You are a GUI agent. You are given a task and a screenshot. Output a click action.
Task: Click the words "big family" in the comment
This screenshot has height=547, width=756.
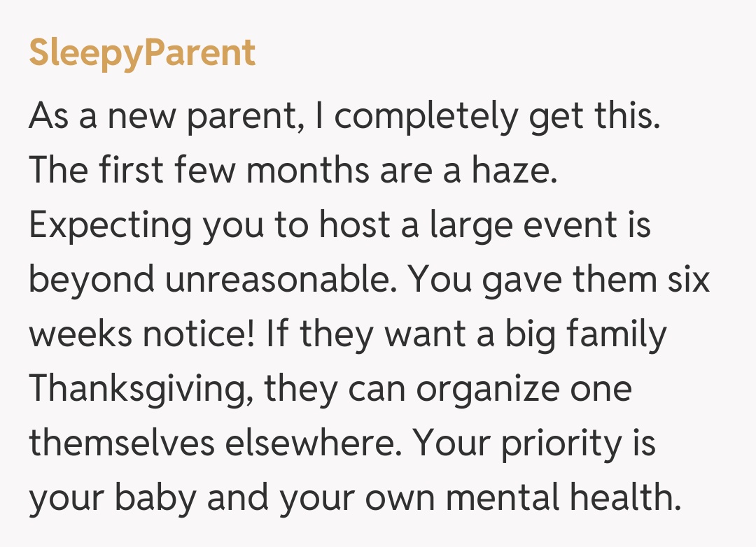point(585,335)
